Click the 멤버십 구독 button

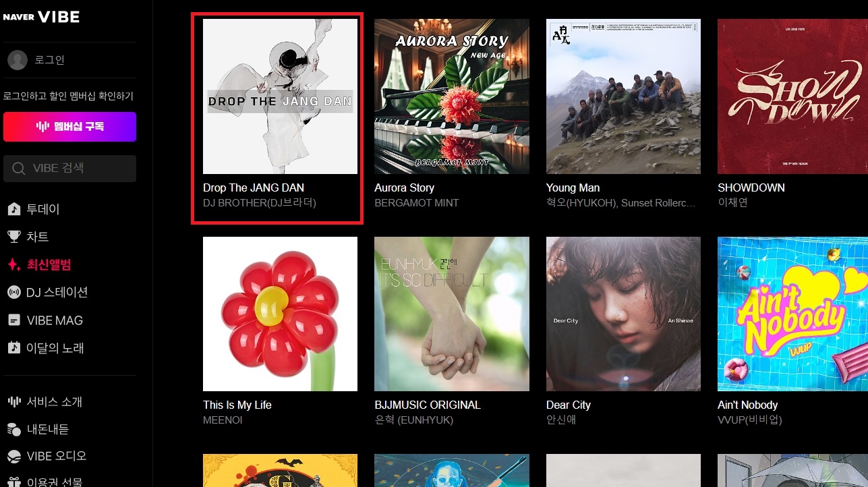(69, 127)
